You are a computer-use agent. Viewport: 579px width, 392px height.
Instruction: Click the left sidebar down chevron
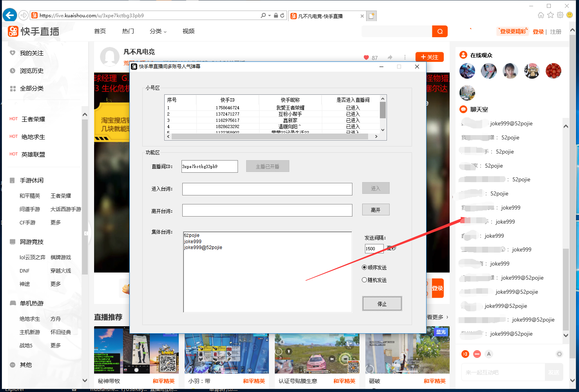point(85,380)
